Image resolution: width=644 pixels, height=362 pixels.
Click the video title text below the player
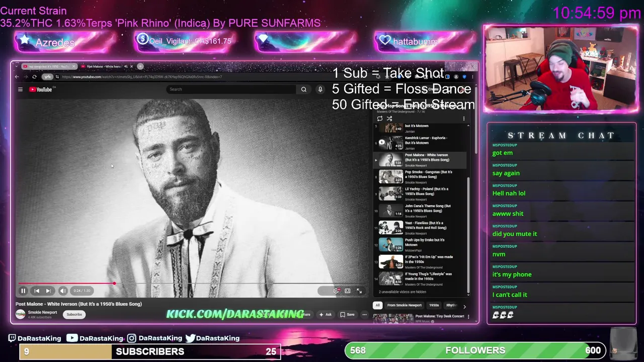(x=78, y=304)
